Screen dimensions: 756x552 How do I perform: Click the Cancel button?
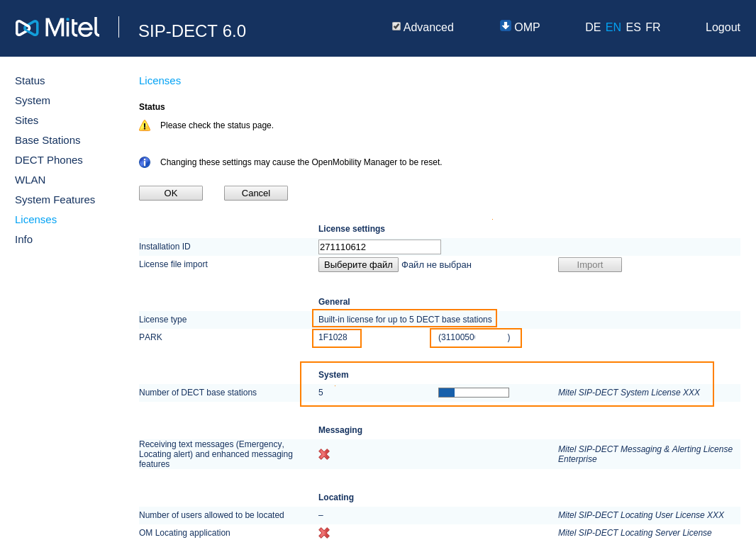[x=256, y=193]
